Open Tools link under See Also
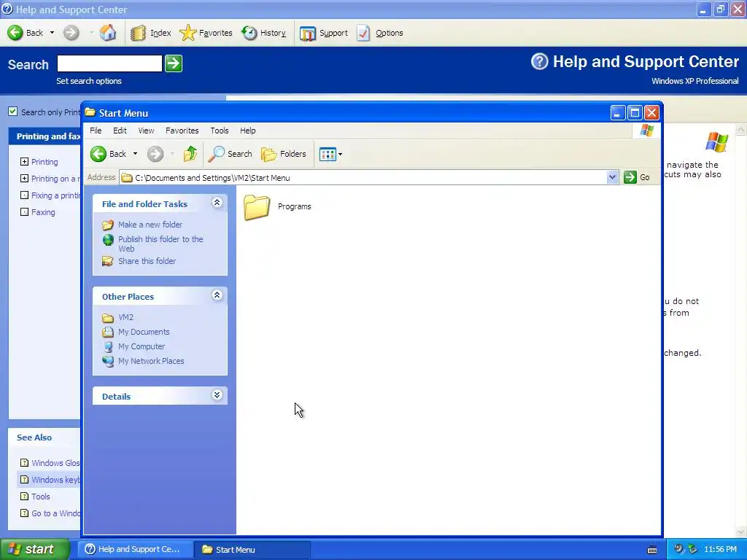 pyautogui.click(x=41, y=497)
